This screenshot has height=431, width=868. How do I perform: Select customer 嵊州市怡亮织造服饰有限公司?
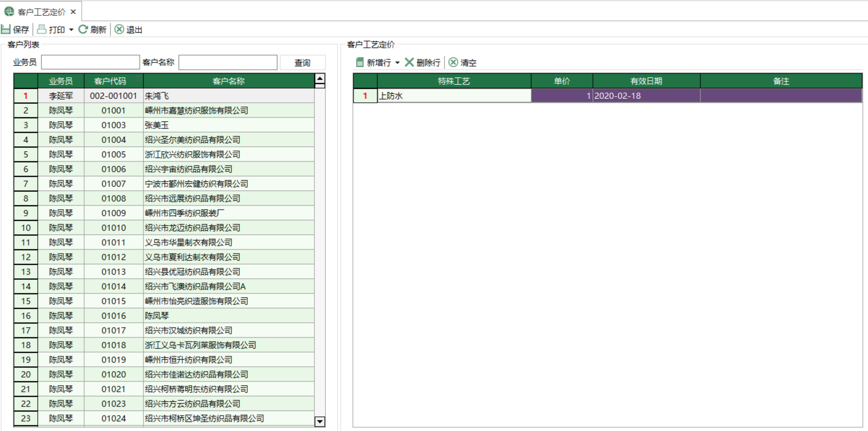click(229, 301)
